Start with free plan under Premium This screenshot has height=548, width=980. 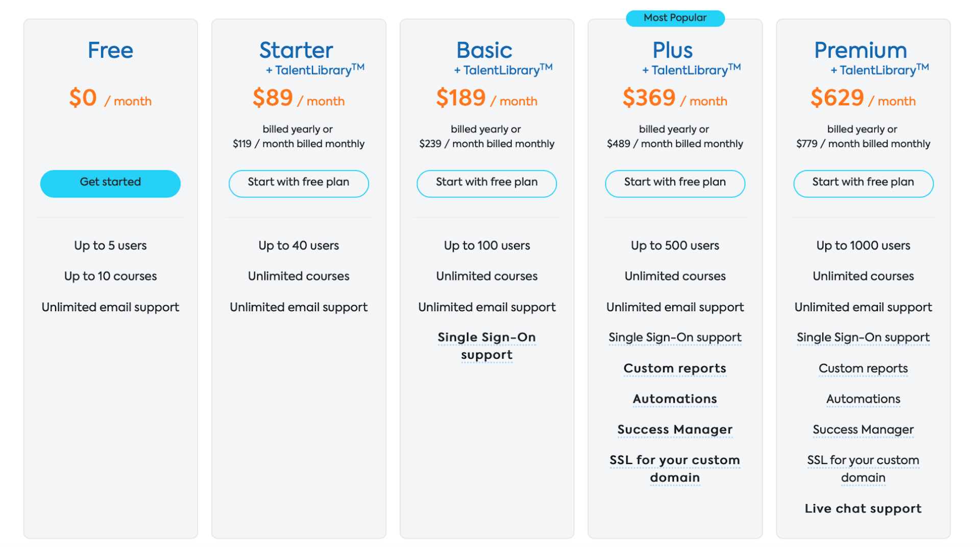(x=863, y=183)
